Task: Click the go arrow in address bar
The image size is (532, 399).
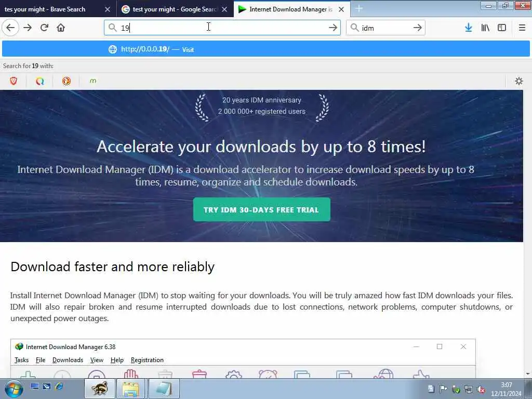Action: tap(333, 28)
